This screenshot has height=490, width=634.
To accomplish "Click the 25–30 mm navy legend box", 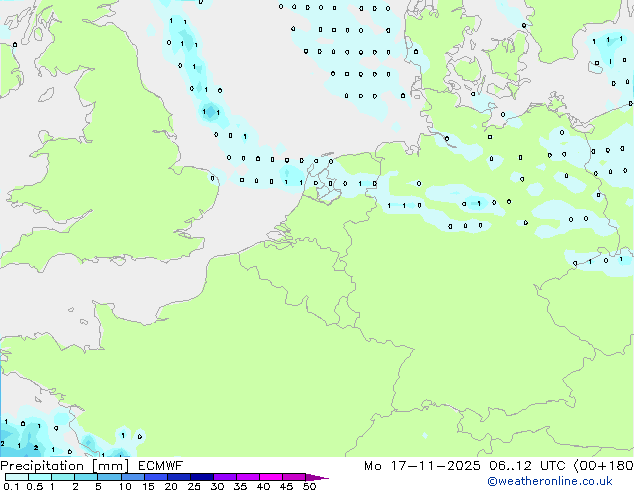I will (x=202, y=477).
